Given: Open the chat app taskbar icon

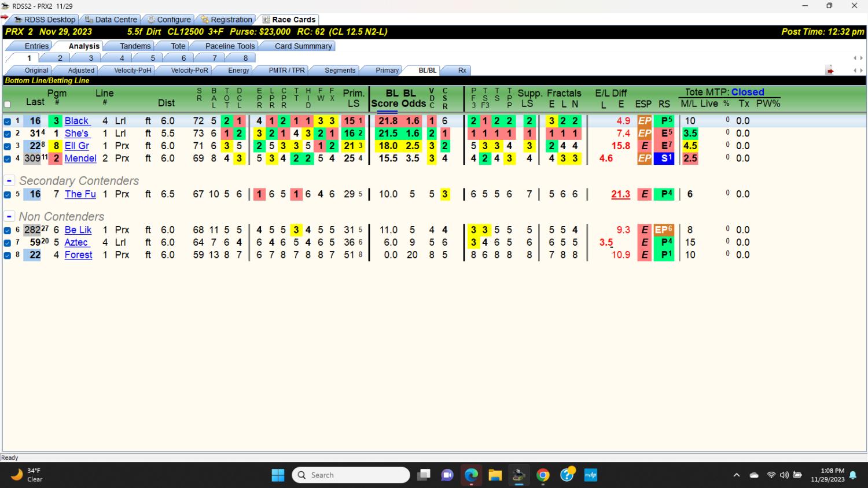Looking at the screenshot, I should tap(447, 475).
